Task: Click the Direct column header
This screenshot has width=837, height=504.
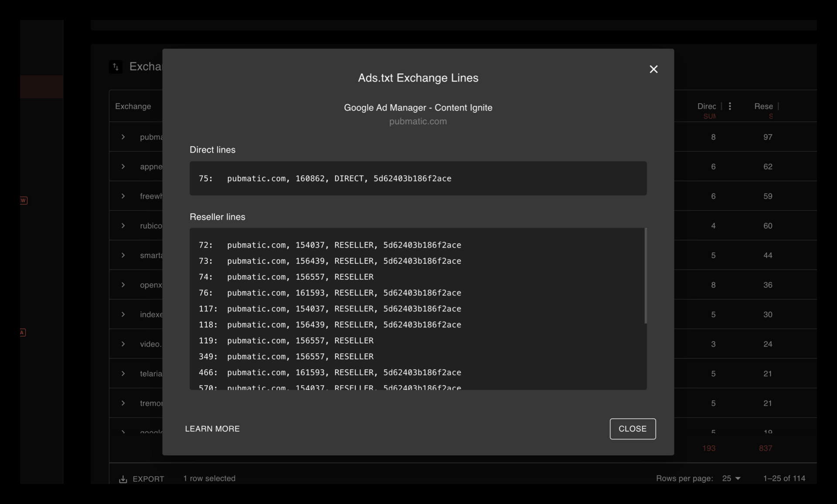Action: click(x=707, y=106)
